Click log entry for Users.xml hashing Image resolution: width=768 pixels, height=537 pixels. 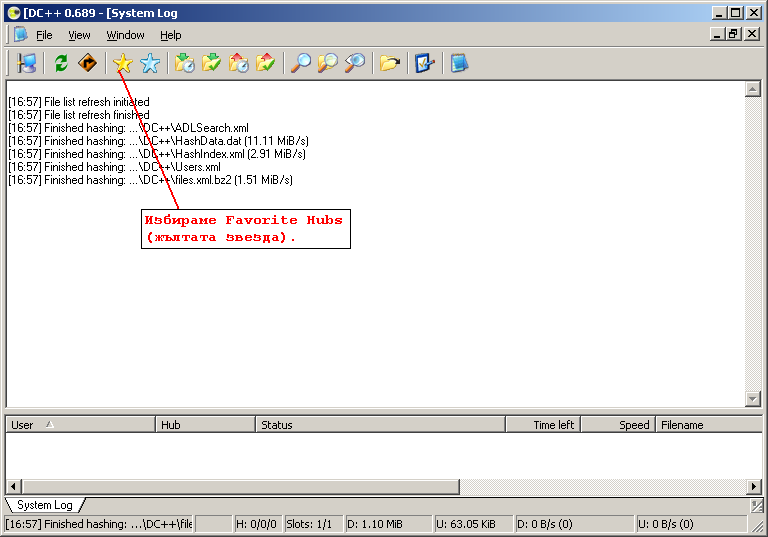point(114,167)
